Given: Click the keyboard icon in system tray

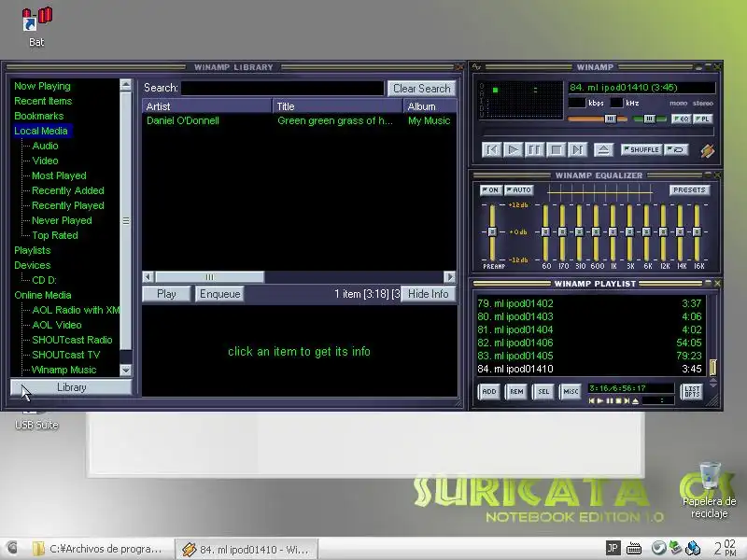Looking at the screenshot, I should pos(634,549).
